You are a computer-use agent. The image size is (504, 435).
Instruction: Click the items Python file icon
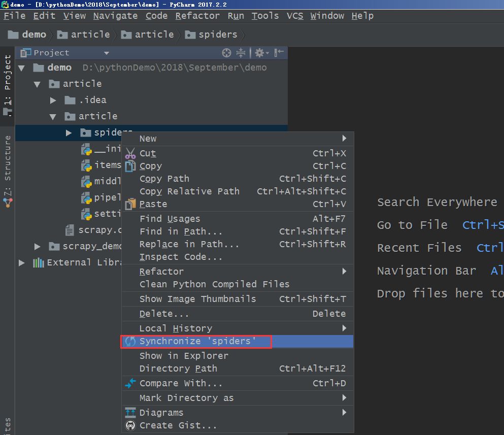tap(86, 165)
